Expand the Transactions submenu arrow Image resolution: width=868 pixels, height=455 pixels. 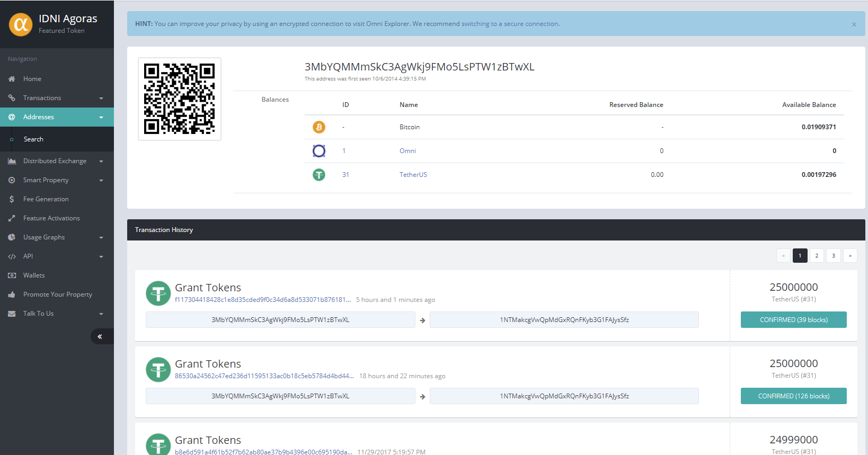101,99
